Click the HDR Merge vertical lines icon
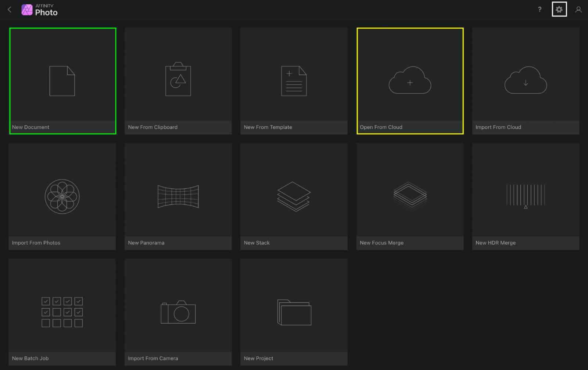Image resolution: width=588 pixels, height=370 pixels. point(526,196)
